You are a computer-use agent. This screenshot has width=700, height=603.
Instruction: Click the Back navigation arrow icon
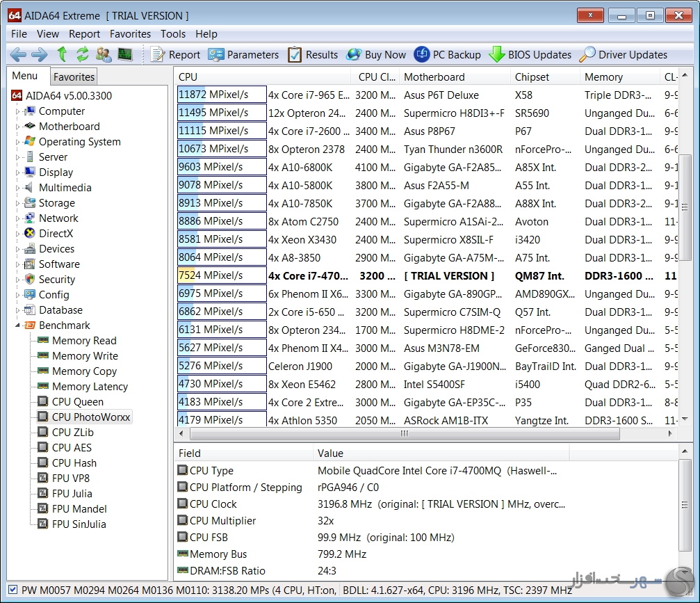point(18,54)
